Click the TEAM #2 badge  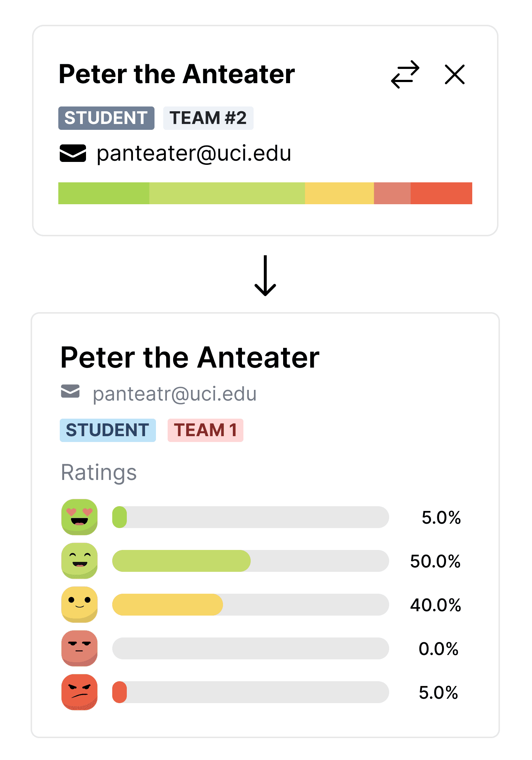208,118
